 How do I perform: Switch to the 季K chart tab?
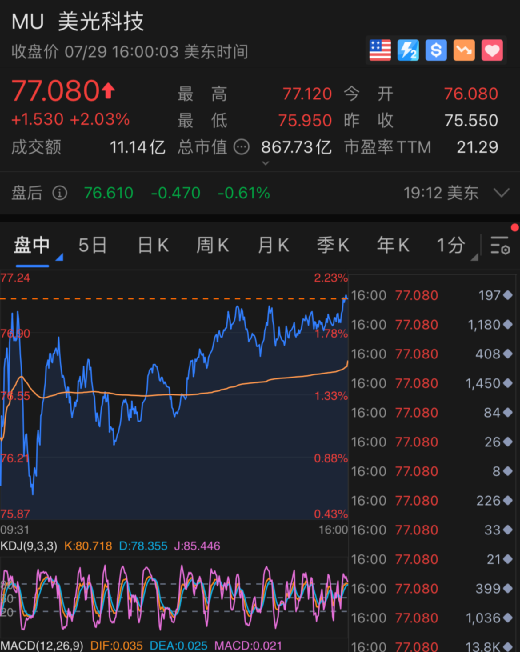coord(333,245)
